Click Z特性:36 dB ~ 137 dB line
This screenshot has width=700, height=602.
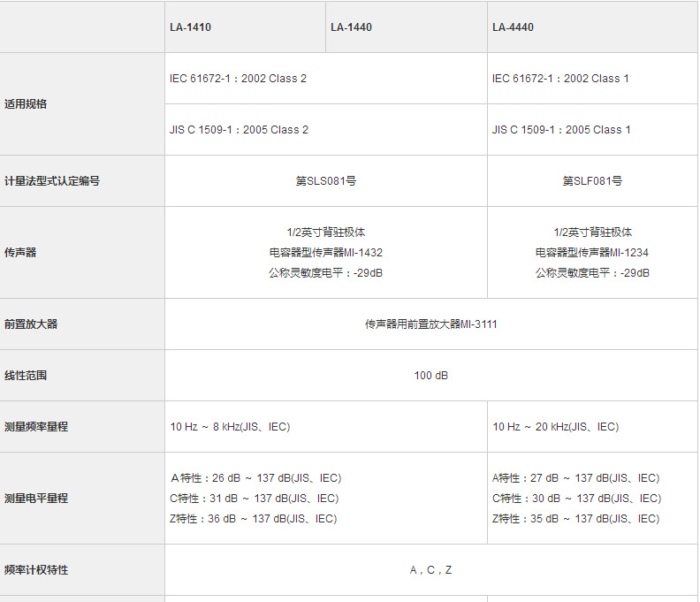[x=254, y=519]
